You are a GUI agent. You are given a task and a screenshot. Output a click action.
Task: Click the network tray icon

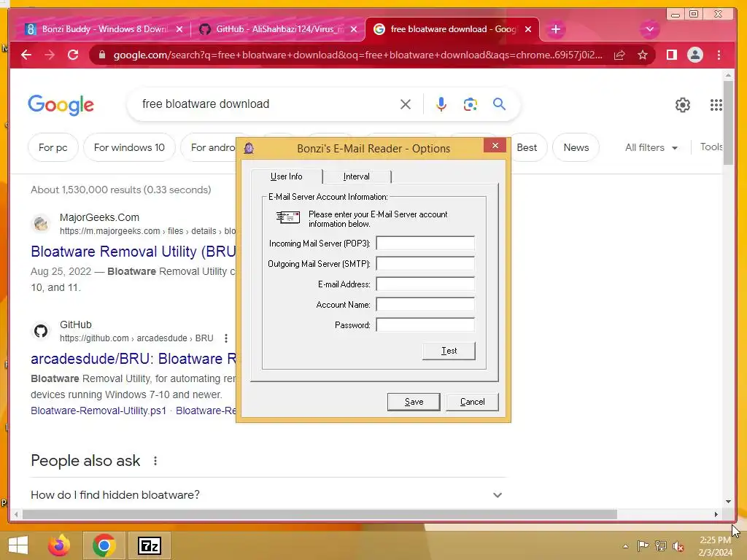click(661, 545)
